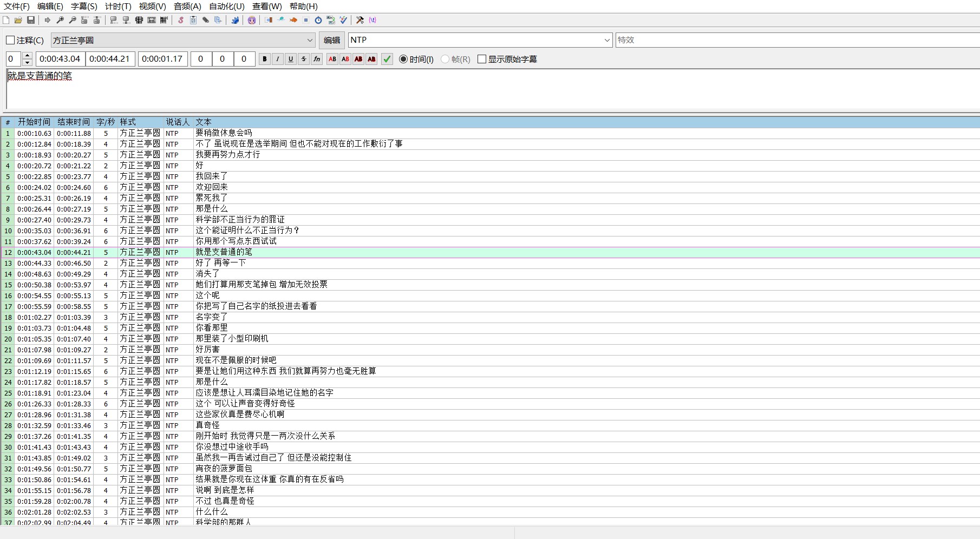Open a subtitle file via folder icon
The height and width of the screenshot is (539, 980).
(x=18, y=20)
